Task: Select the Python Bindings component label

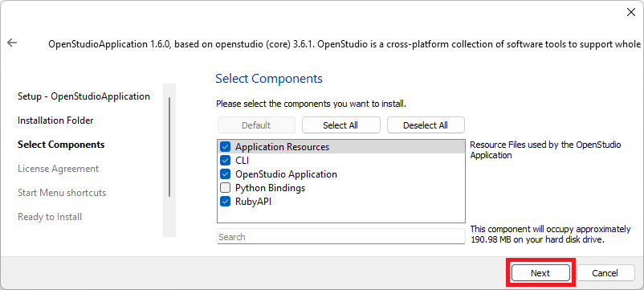Action: point(271,188)
